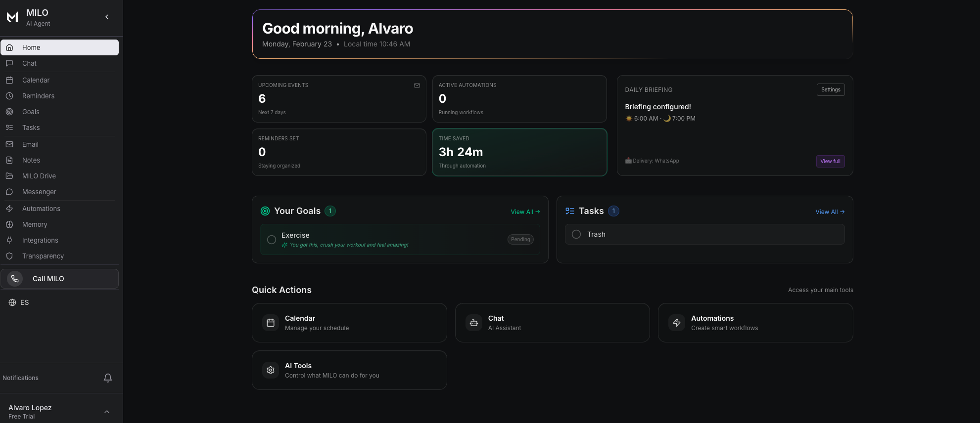Check off the Trash task circle
The height and width of the screenshot is (423, 980).
pos(576,234)
